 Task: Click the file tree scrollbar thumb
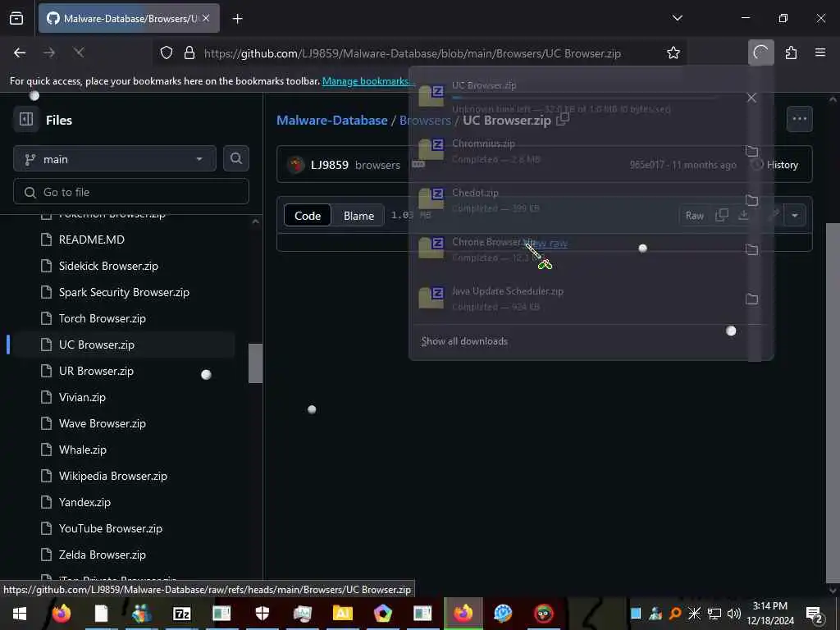[256, 363]
